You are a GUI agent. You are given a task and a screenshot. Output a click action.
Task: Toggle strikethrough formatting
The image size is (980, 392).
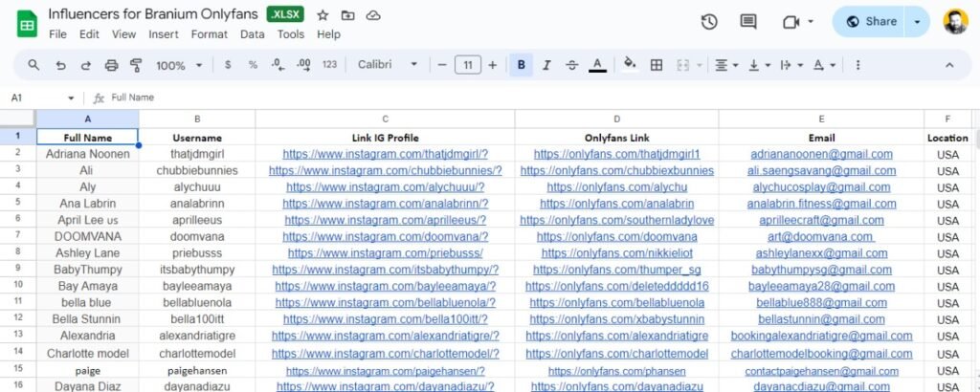(572, 65)
